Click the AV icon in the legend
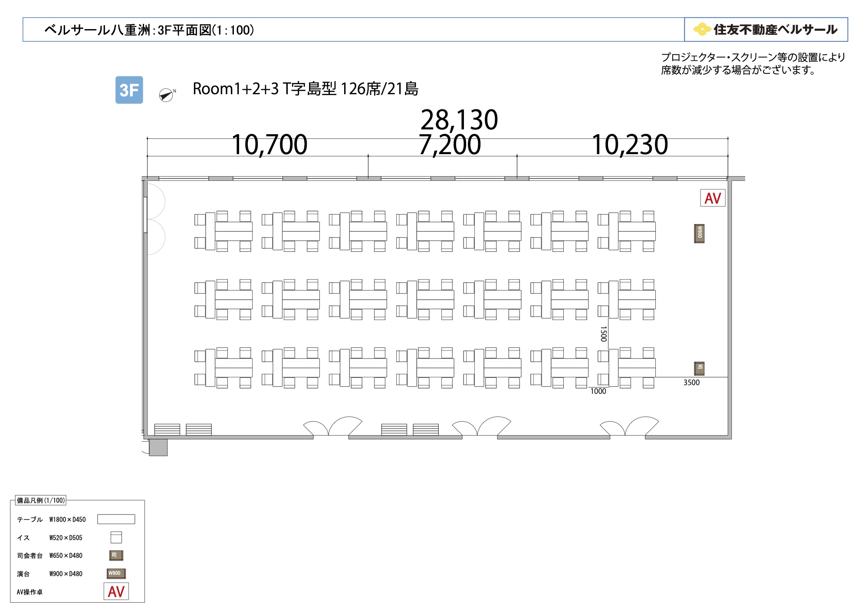Viewport: 868px width, 614px height. [116, 591]
